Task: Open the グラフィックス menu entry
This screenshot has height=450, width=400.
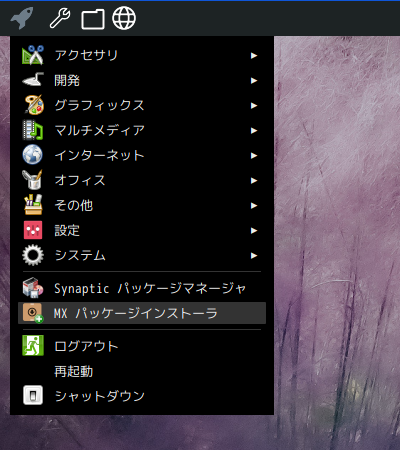Action: [142, 105]
